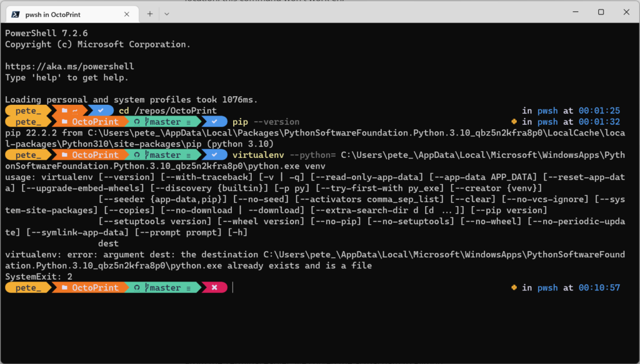Click the 'dest' usage argument line
The height and width of the screenshot is (364, 640).
[108, 243]
